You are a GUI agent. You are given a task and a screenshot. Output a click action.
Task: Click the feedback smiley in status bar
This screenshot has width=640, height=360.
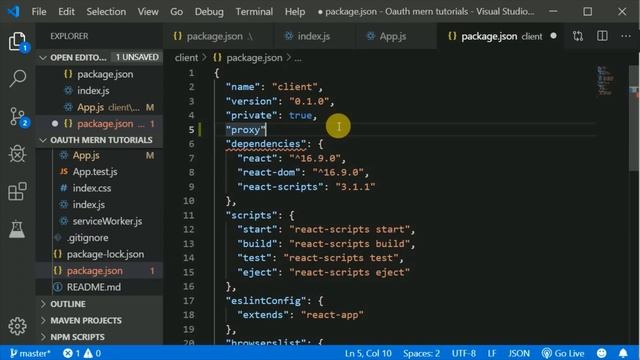tap(602, 353)
